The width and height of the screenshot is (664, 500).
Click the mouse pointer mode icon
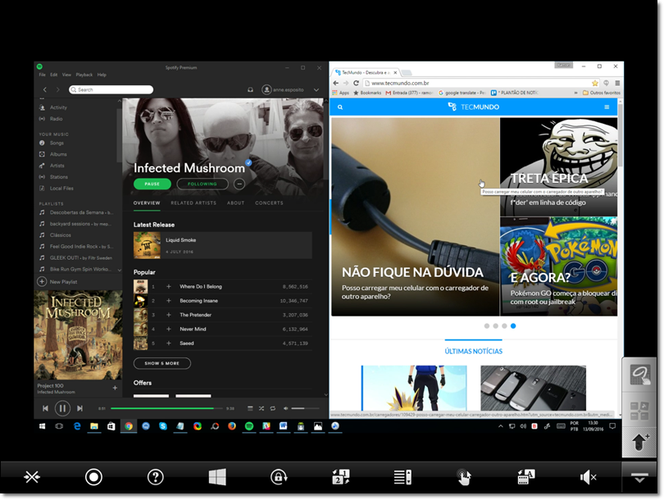[465, 478]
